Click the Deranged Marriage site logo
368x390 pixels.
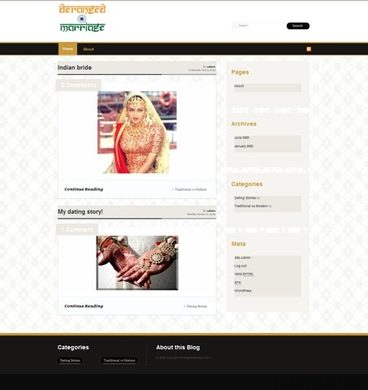[x=82, y=18]
